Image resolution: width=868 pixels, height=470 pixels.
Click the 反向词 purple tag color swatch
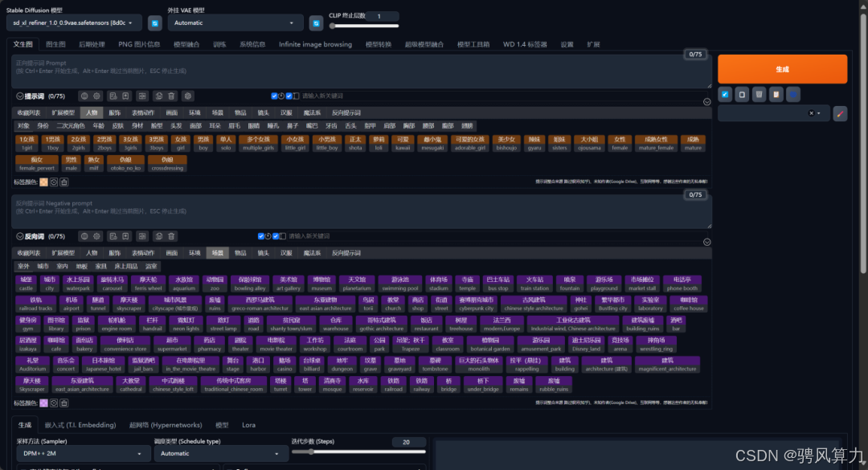[x=43, y=403]
